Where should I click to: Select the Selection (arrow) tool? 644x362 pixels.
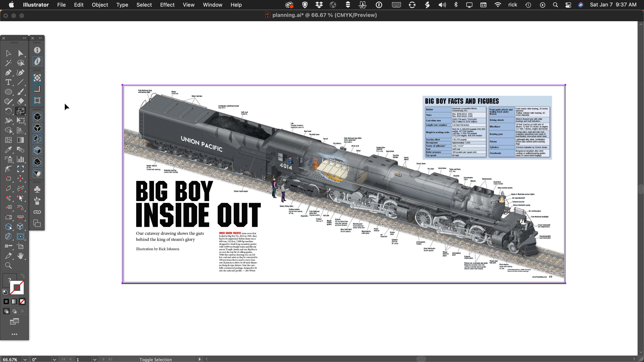pos(8,53)
